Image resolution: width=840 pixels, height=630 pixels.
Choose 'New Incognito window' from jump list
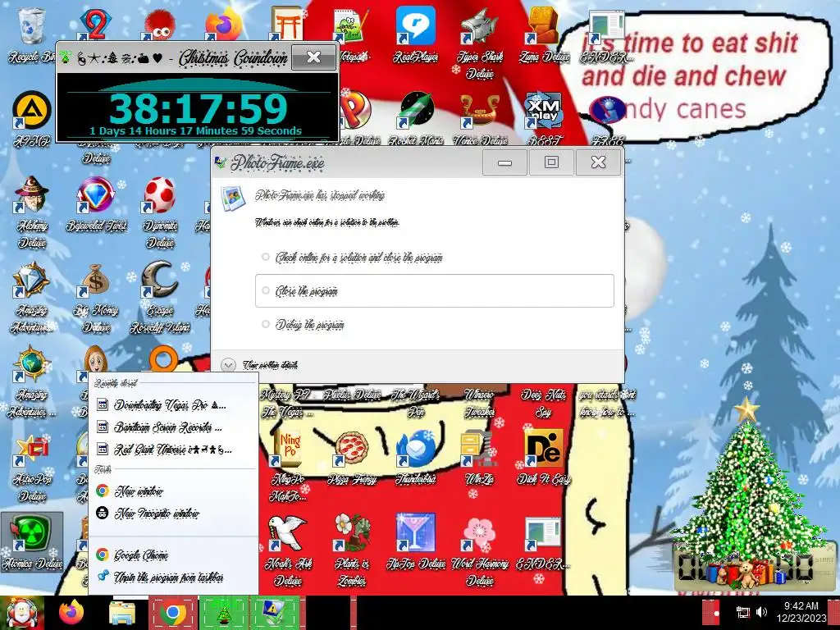(x=173, y=514)
